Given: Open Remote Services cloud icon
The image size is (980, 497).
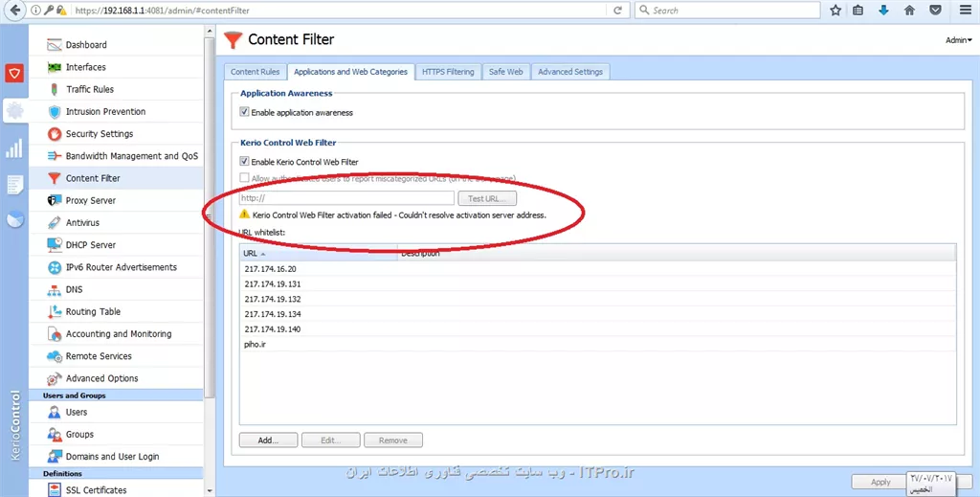Looking at the screenshot, I should click(55, 356).
